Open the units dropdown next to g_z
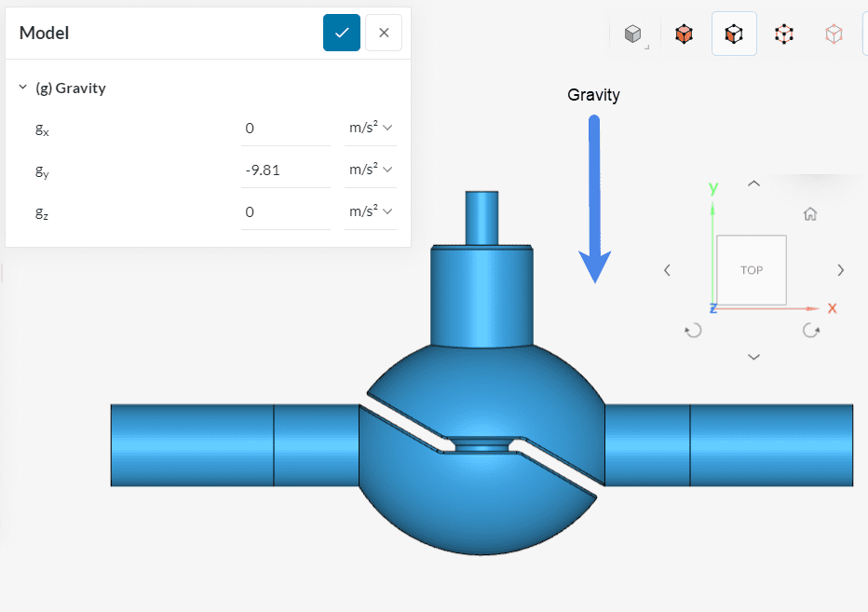The height and width of the screenshot is (612, 868). (371, 211)
